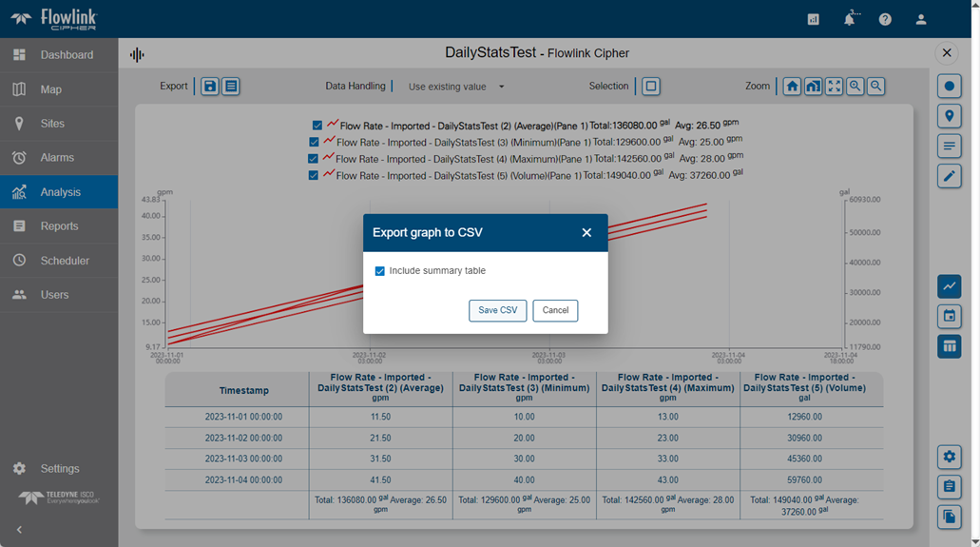This screenshot has height=547, width=980.
Task: Open Reports in sidebar menu
Action: [59, 226]
